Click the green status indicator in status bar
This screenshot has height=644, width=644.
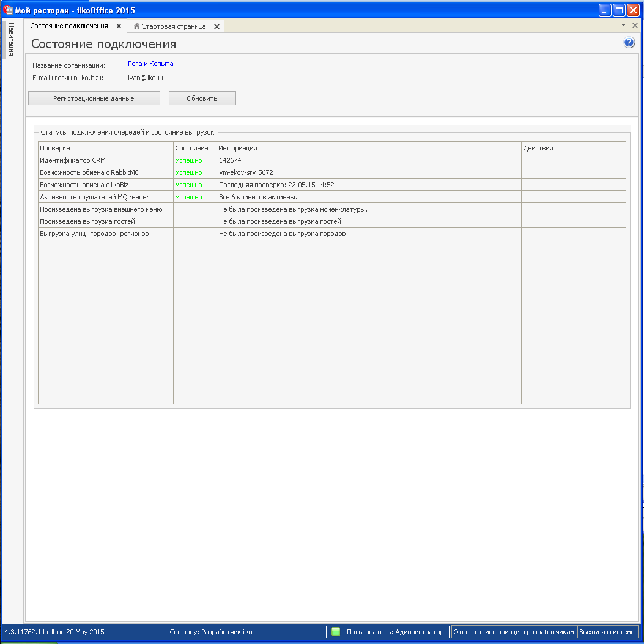(336, 632)
